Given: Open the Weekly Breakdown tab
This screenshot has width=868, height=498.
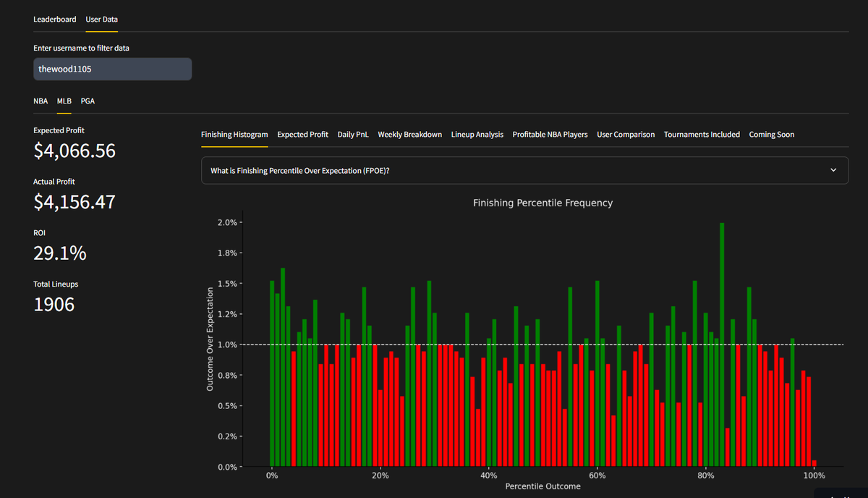Looking at the screenshot, I should pyautogui.click(x=409, y=135).
